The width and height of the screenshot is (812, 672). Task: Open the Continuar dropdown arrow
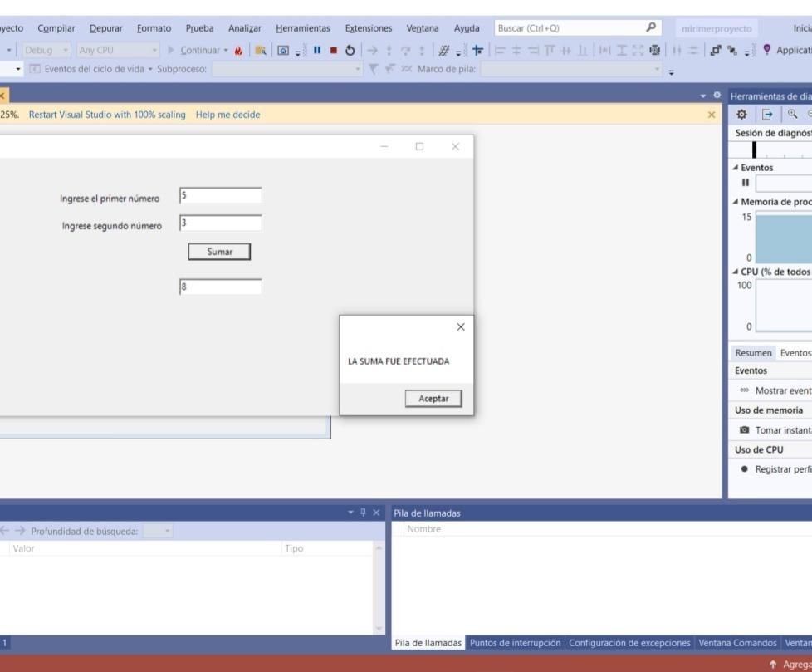(x=226, y=51)
